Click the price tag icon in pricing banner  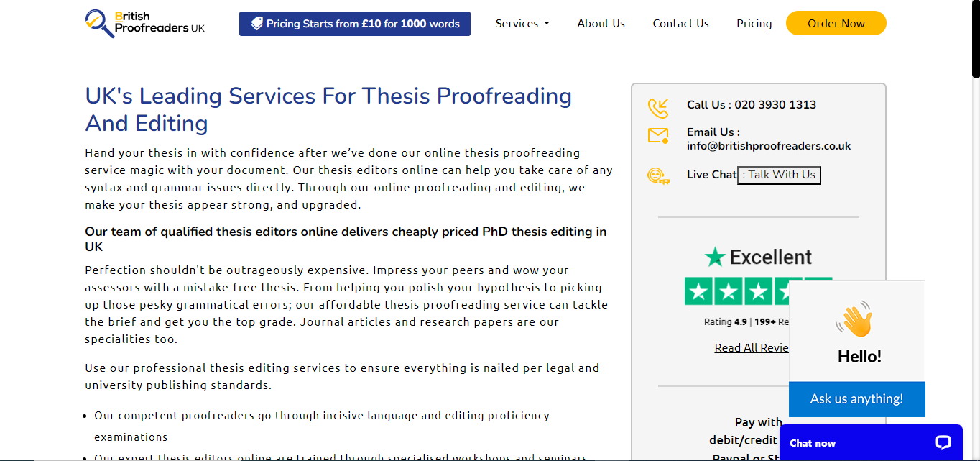(257, 24)
